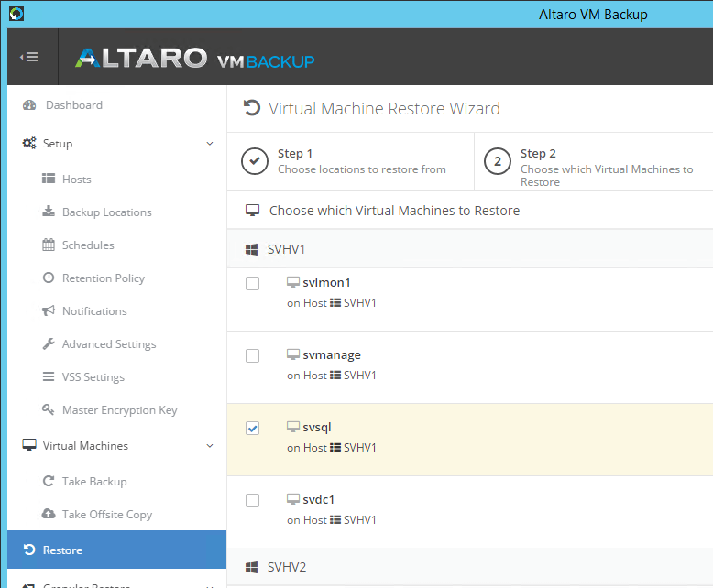
Task: Click the svmanage VM name
Action: pyautogui.click(x=332, y=354)
